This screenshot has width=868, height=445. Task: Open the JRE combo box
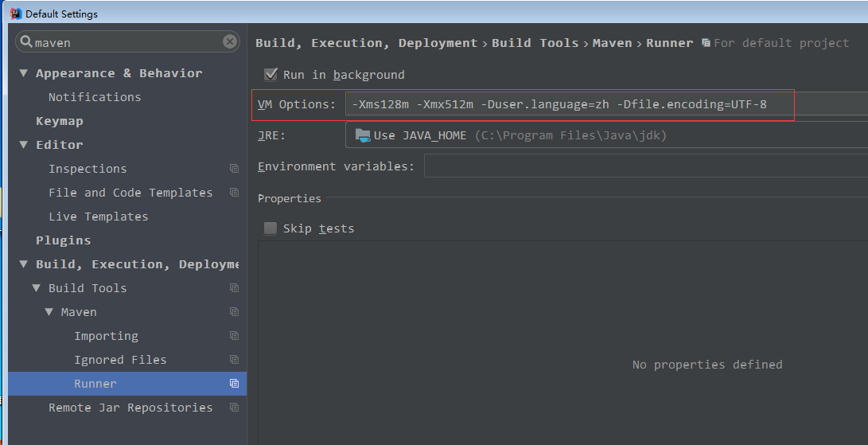(607, 135)
